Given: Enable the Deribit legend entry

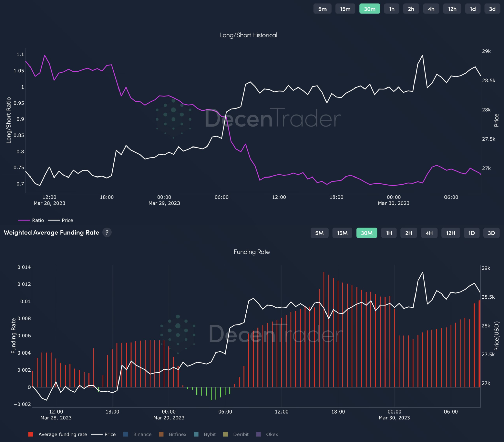Looking at the screenshot, I should pyautogui.click(x=236, y=434).
